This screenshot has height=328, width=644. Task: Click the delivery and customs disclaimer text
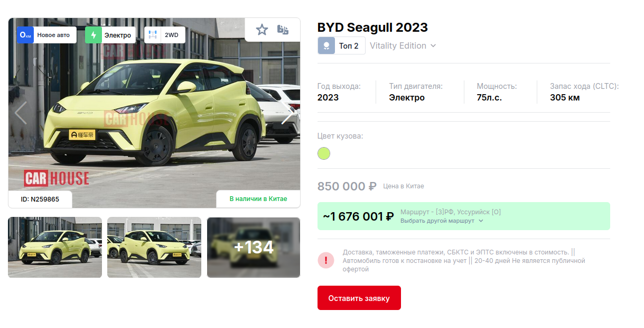pyautogui.click(x=464, y=261)
